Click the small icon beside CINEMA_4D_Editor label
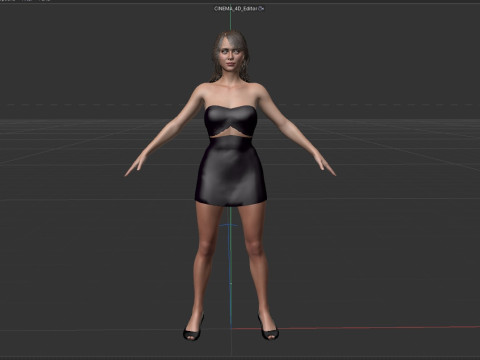This screenshot has width=480, height=360. tap(262, 8)
